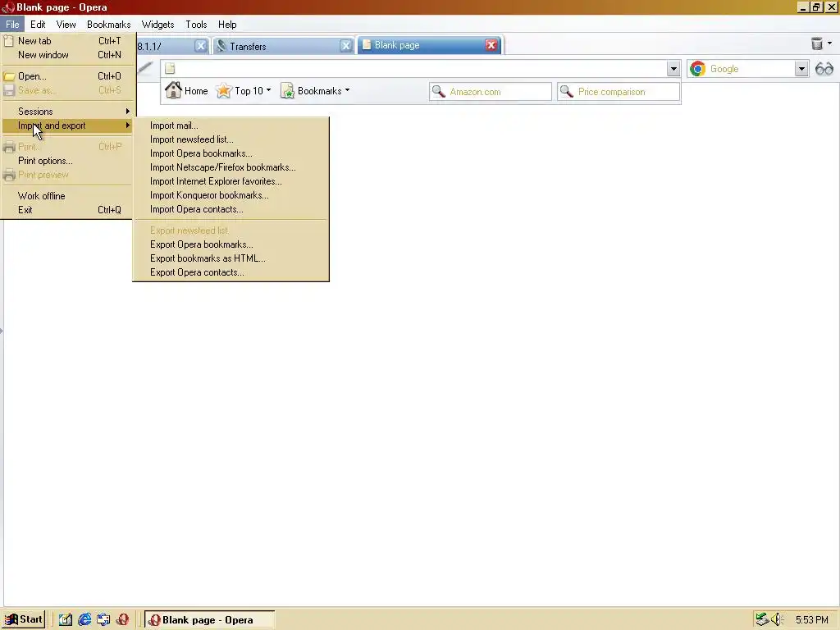
Task: Click the Google search engine icon
Action: pos(697,69)
